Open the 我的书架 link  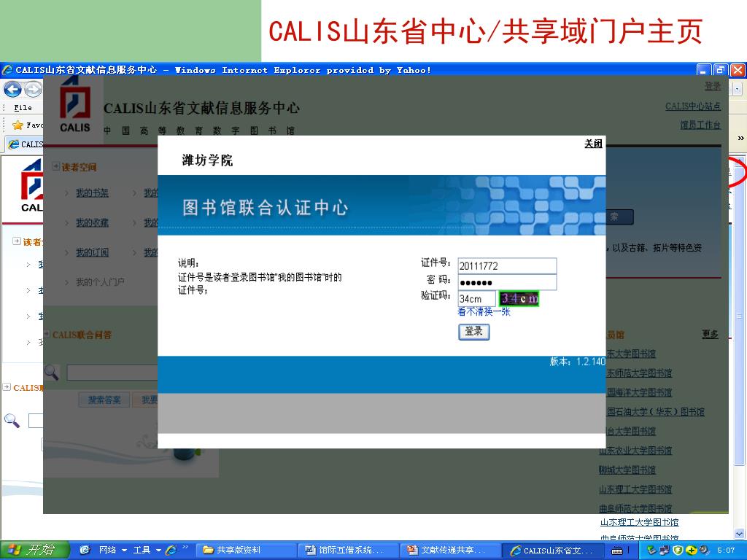coord(92,192)
